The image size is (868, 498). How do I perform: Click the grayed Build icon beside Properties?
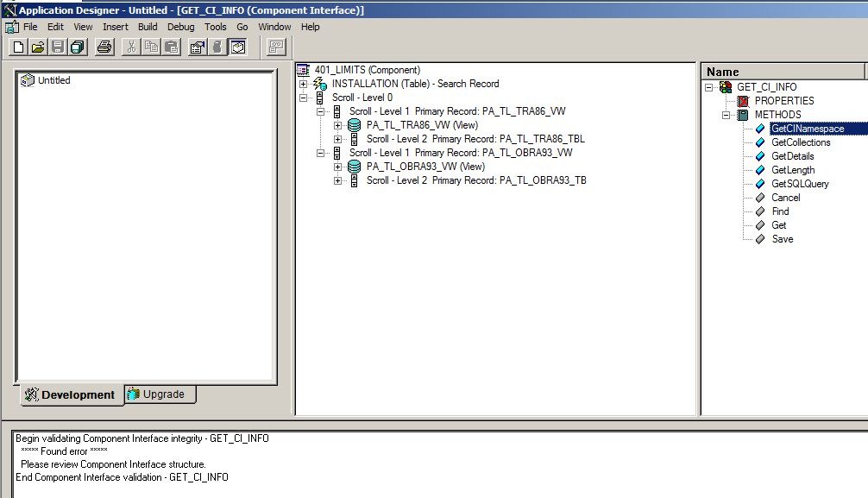(x=217, y=47)
